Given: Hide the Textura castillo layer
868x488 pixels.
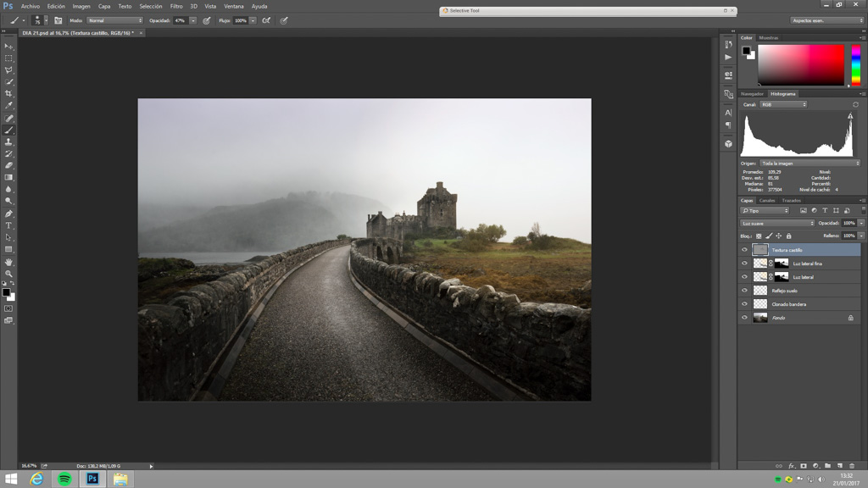Looking at the screenshot, I should click(744, 250).
